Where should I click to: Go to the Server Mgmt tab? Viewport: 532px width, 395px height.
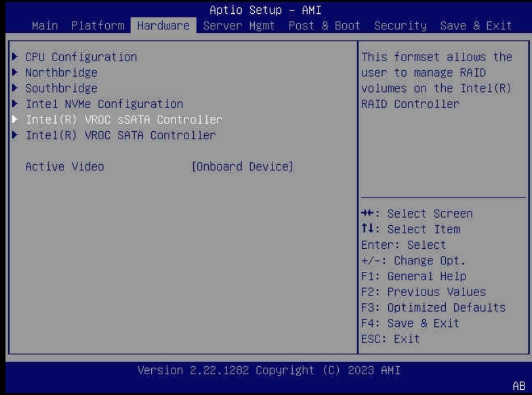click(239, 26)
